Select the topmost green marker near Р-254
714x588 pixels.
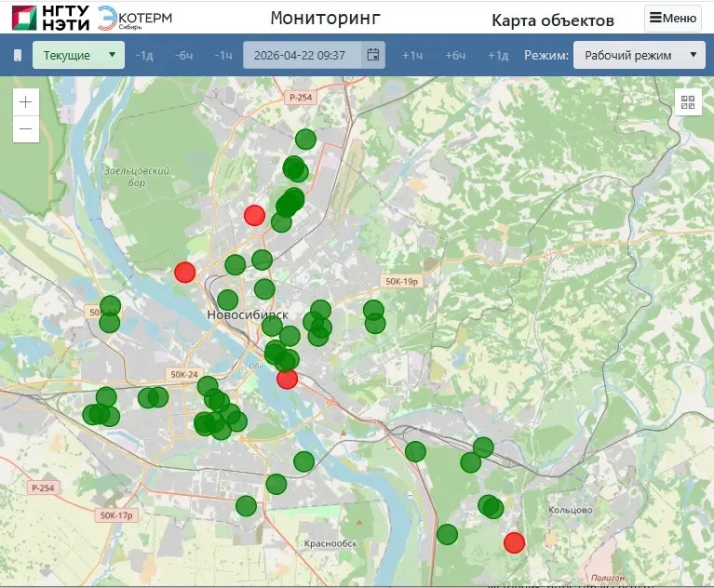305,139
